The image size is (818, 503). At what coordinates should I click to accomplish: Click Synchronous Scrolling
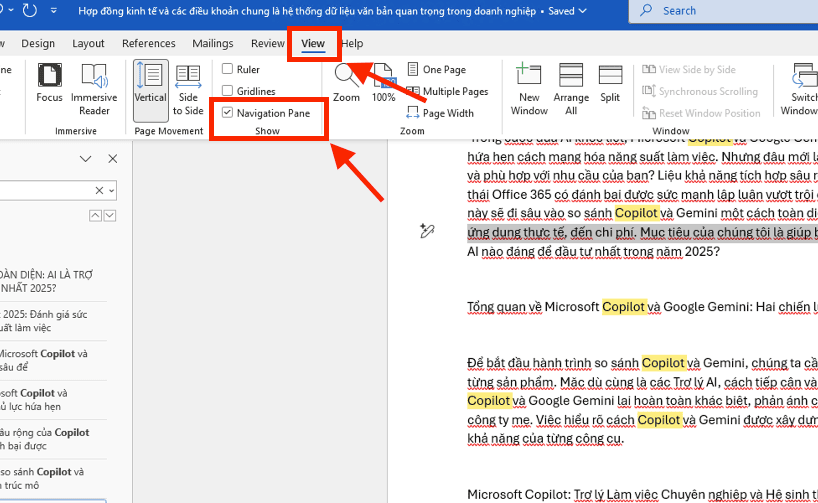click(x=700, y=91)
